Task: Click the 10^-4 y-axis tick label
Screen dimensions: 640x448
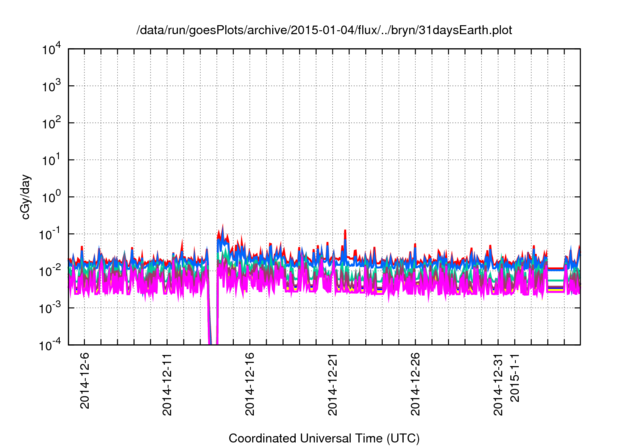Action: [x=50, y=345]
